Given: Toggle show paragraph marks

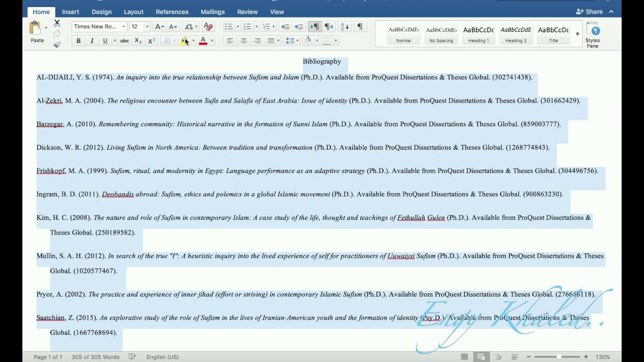Looking at the screenshot, I should tap(359, 27).
